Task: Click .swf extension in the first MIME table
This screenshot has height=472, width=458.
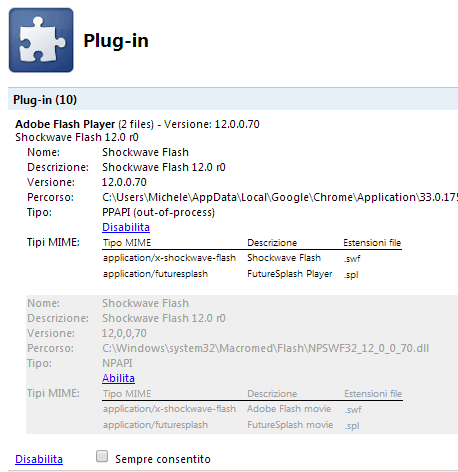Action: pyautogui.click(x=352, y=259)
